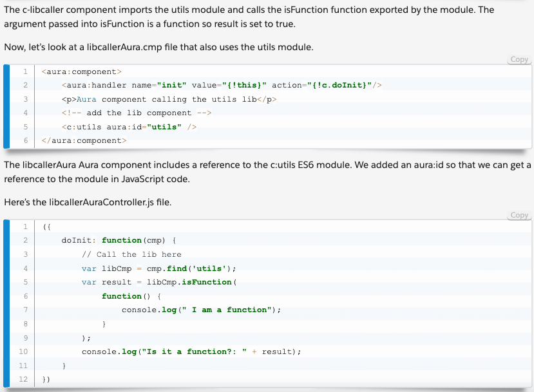Click line number 12 in controller code
This screenshot has width=534, height=392.
coord(23,379)
